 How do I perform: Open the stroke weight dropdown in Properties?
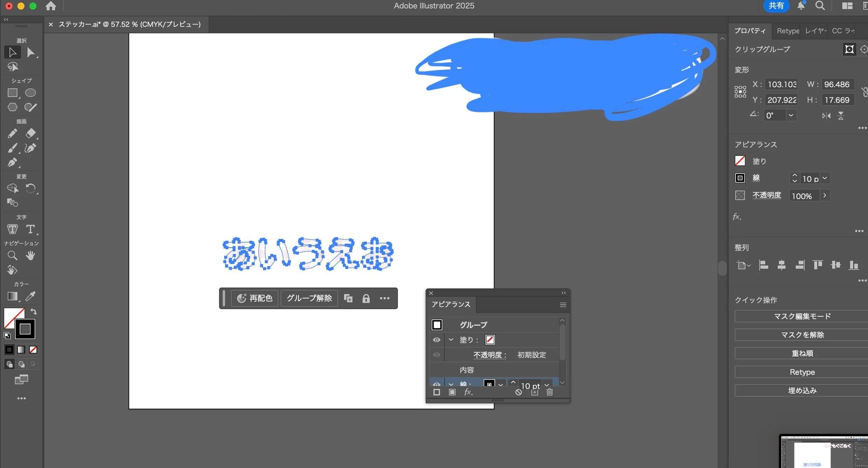coord(825,178)
